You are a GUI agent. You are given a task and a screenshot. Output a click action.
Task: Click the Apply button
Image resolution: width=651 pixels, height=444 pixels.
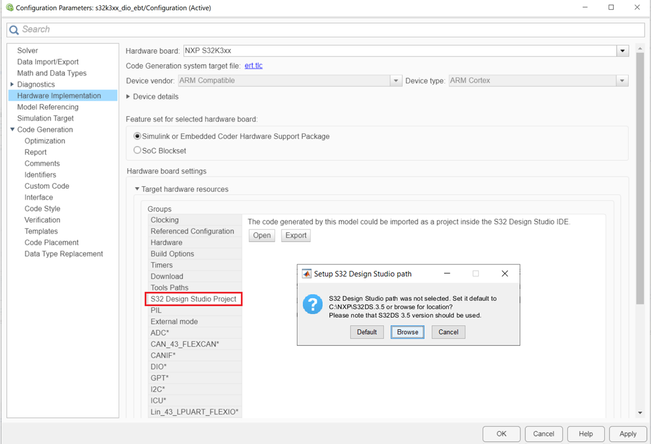628,434
